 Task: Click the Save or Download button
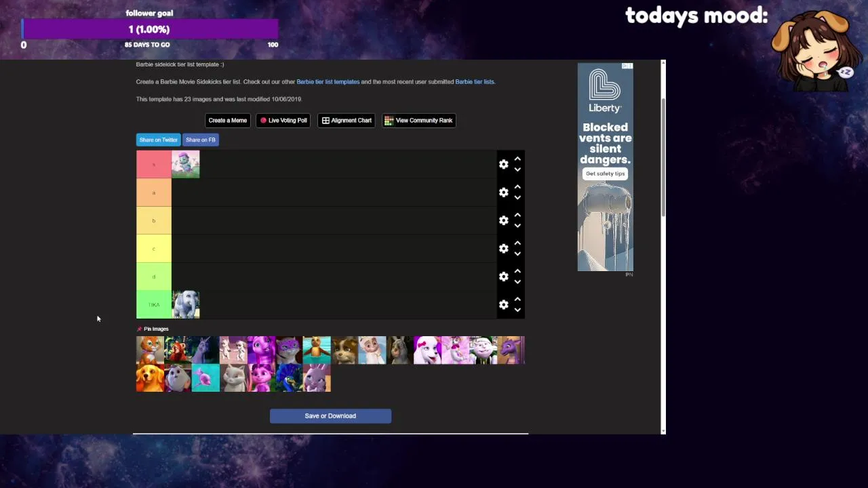330,416
